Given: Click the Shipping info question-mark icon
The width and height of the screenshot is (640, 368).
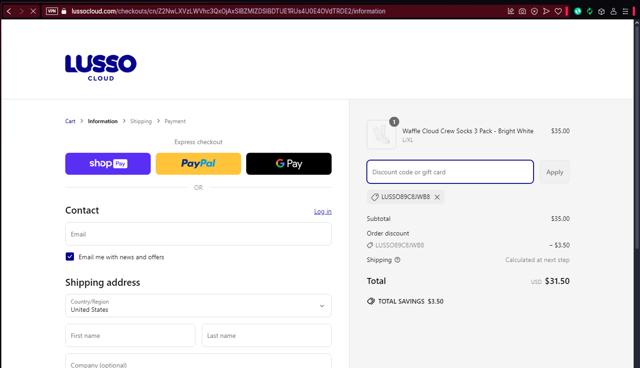Looking at the screenshot, I should tap(398, 260).
